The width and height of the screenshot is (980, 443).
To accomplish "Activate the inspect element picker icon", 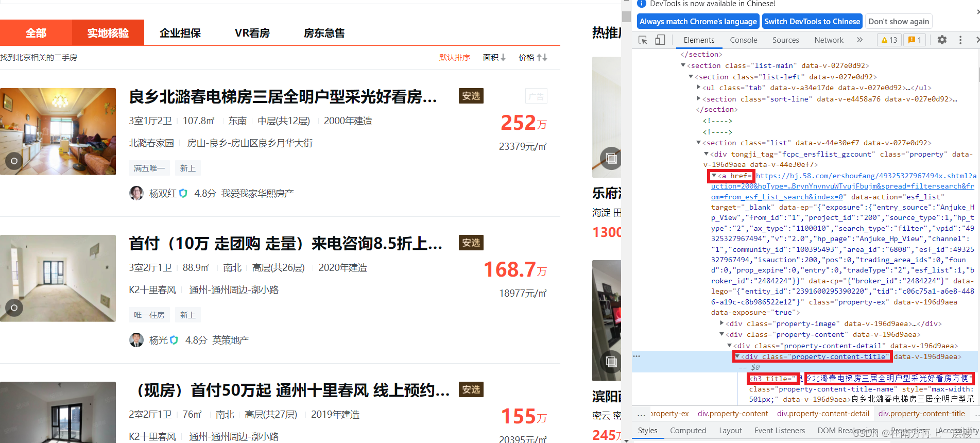I will pyautogui.click(x=643, y=40).
